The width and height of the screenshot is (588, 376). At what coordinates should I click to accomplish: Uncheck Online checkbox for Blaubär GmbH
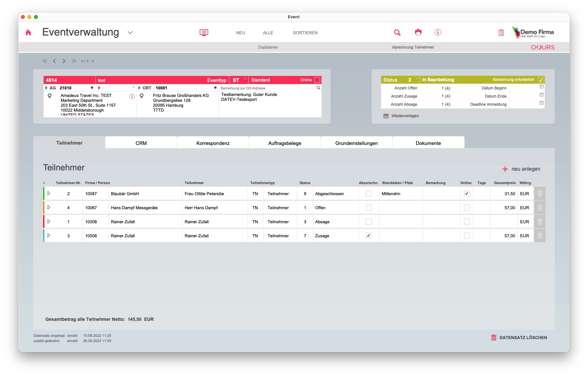[467, 194]
